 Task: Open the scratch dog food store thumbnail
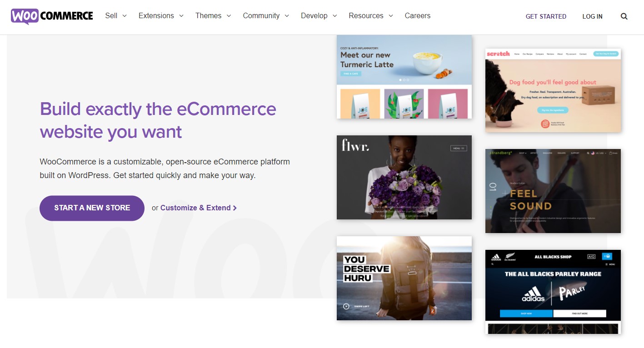[553, 90]
